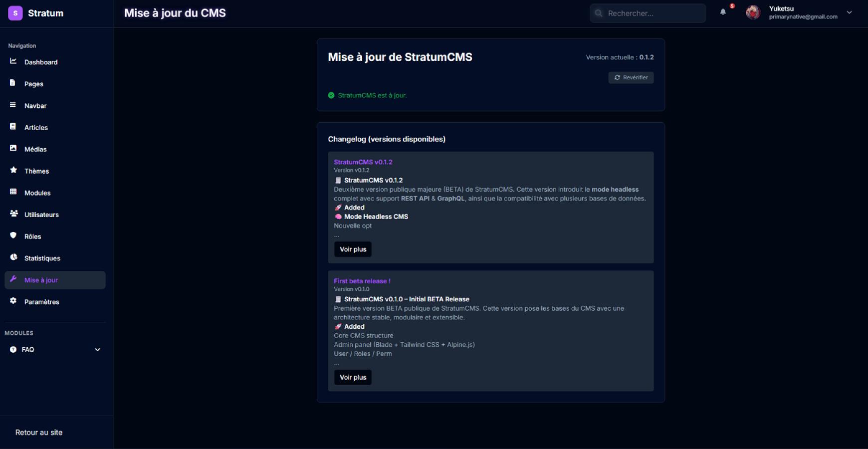Open Articles from the navigation menu
This screenshot has width=868, height=449.
(x=36, y=128)
